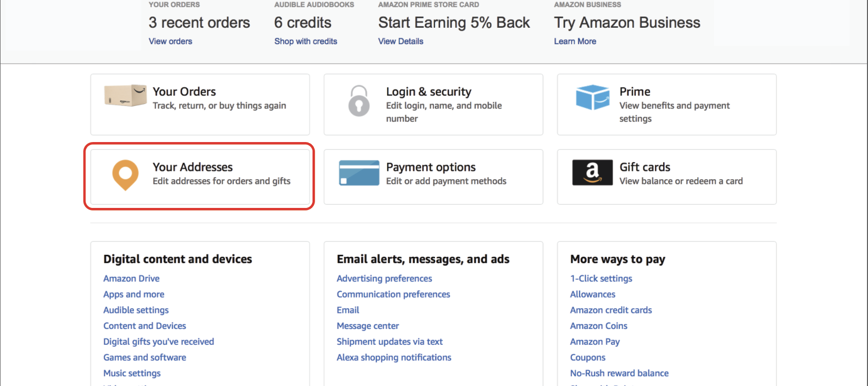Click the black Amazon gift card icon
This screenshot has width=868, height=386.
(593, 172)
